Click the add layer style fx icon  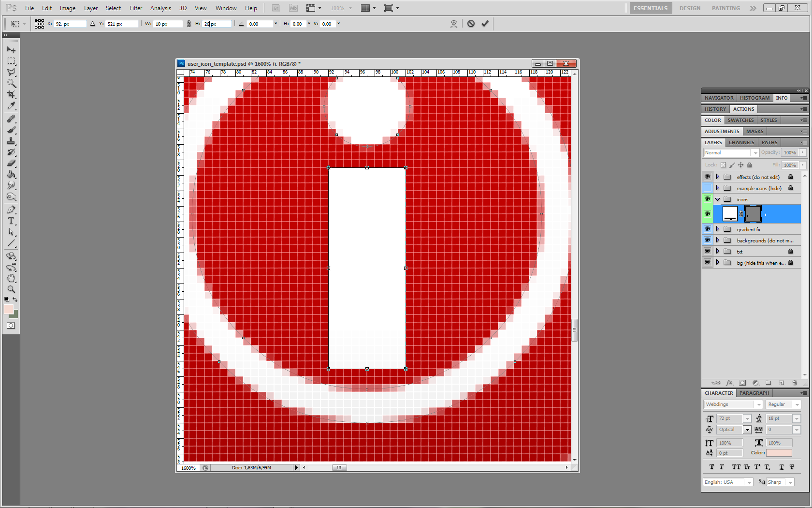pos(729,383)
